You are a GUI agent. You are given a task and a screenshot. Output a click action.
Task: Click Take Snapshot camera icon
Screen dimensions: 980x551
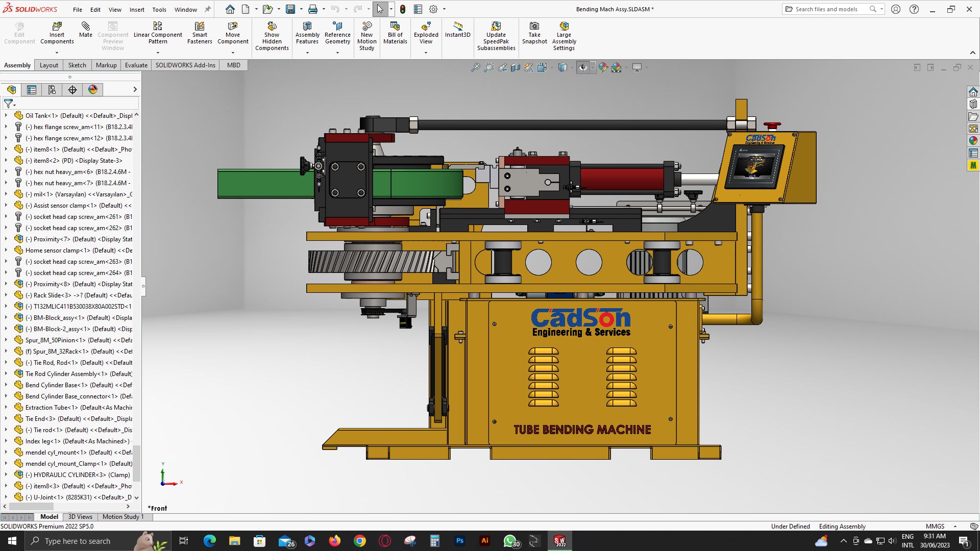click(x=534, y=26)
